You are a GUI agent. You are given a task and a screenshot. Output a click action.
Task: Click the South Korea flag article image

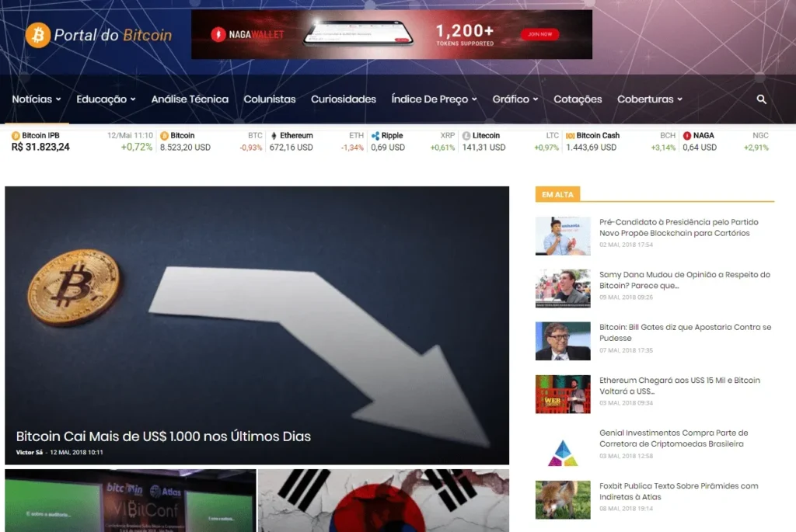click(384, 501)
